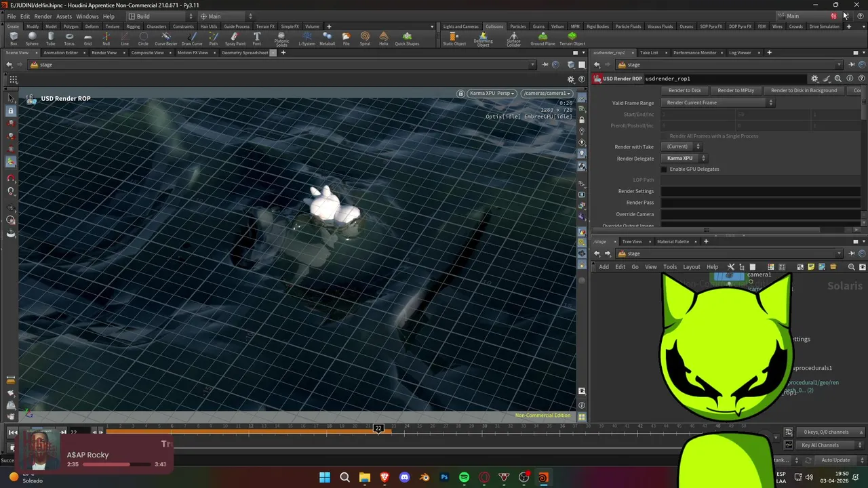Toggle the viewport camera lock icon
This screenshot has width=868, height=488.
[x=460, y=93]
